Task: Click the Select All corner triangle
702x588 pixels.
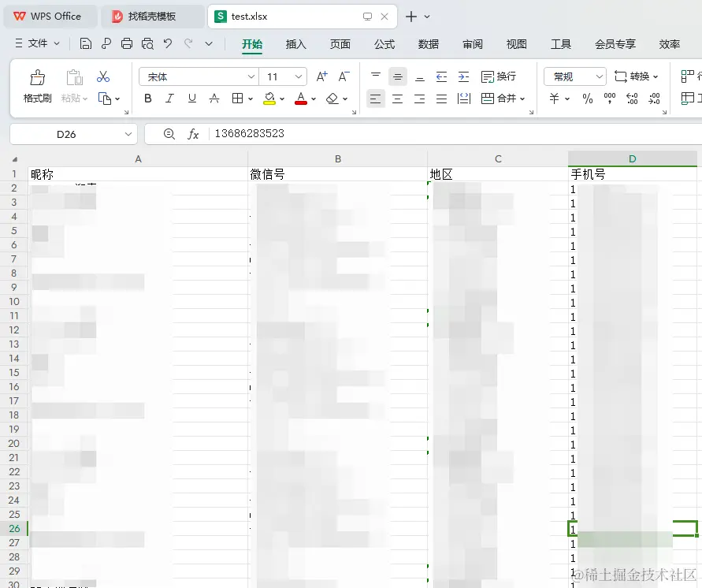Action: (15, 159)
